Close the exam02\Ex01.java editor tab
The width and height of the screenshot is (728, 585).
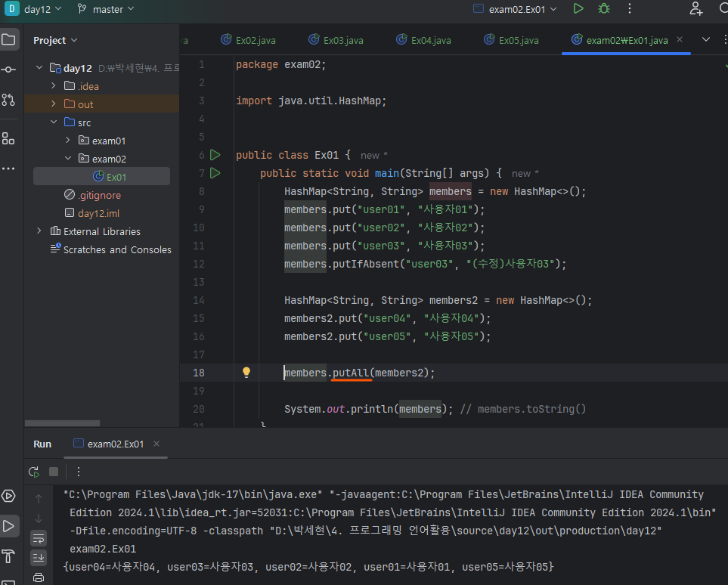(x=680, y=39)
